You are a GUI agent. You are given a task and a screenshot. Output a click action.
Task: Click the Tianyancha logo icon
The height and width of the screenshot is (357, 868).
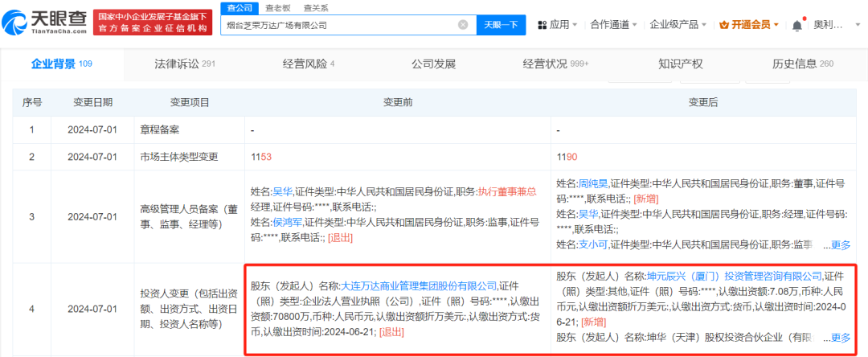tap(14, 23)
